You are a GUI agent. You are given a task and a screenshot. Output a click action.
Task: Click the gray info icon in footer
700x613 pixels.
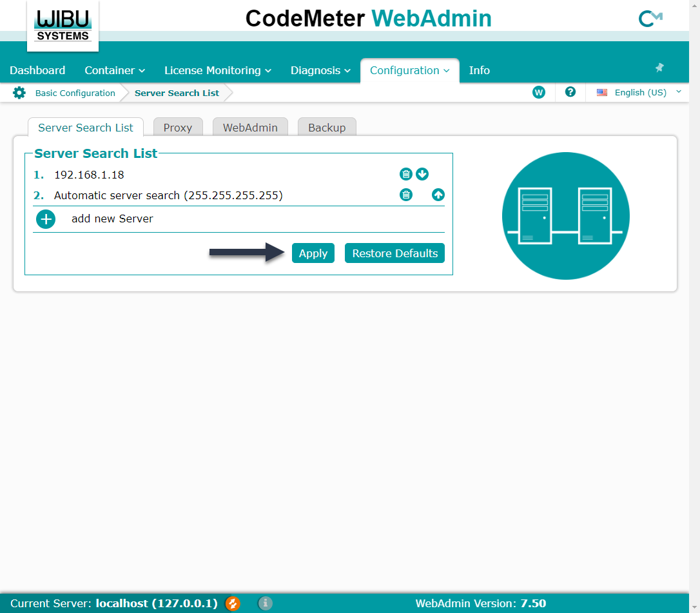click(265, 603)
